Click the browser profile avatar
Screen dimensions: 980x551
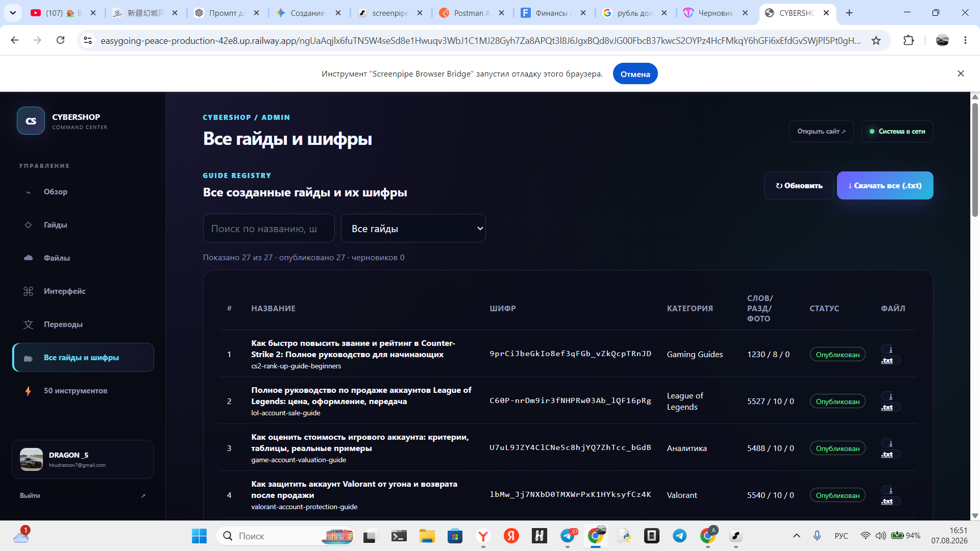(x=942, y=40)
